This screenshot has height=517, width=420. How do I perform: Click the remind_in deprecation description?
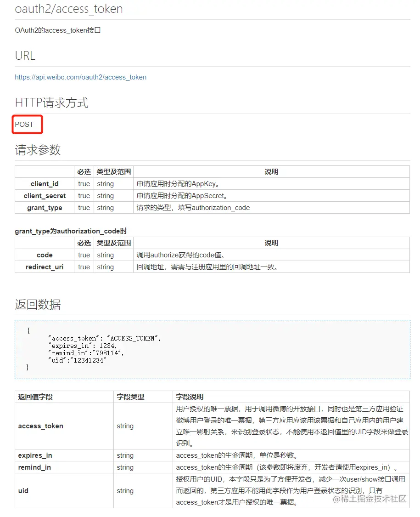[x=286, y=467]
